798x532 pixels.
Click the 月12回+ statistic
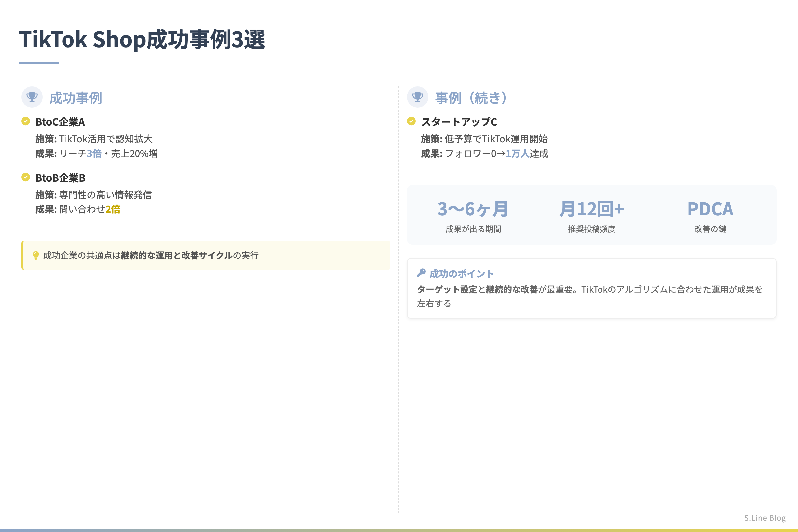point(592,209)
